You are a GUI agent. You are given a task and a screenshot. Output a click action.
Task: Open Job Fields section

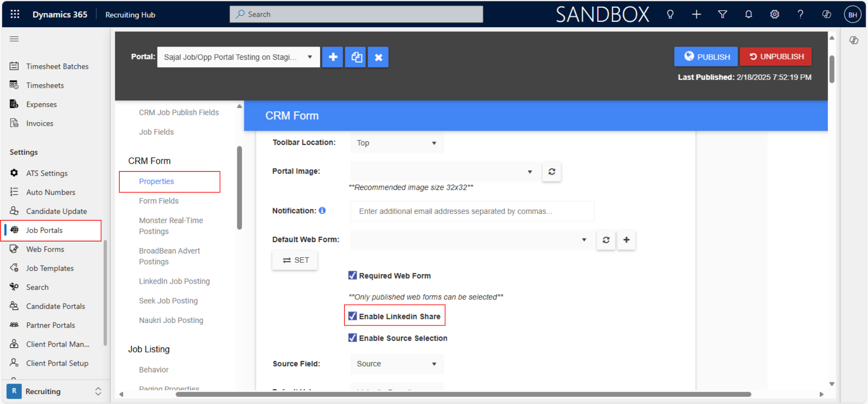[156, 132]
